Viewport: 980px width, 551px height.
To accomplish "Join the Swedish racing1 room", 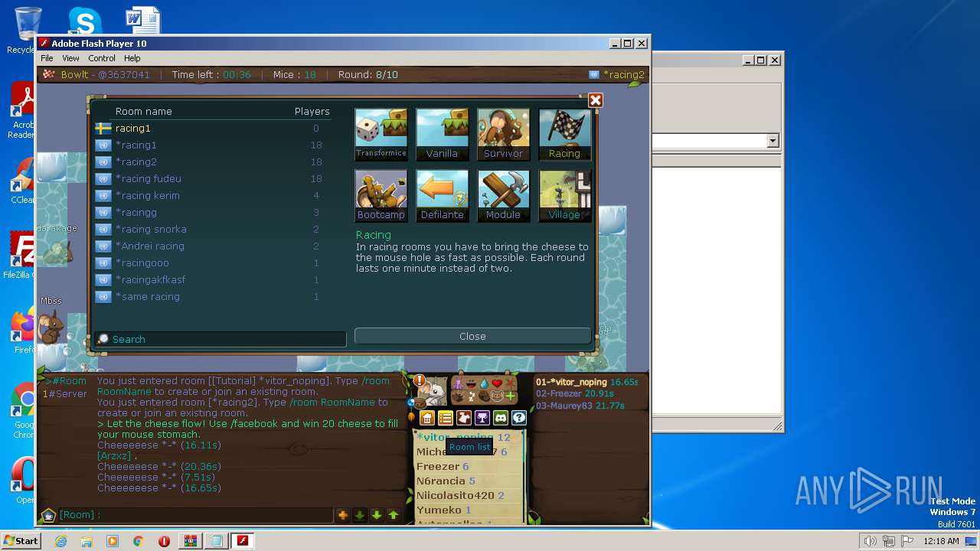I will 212,128.
